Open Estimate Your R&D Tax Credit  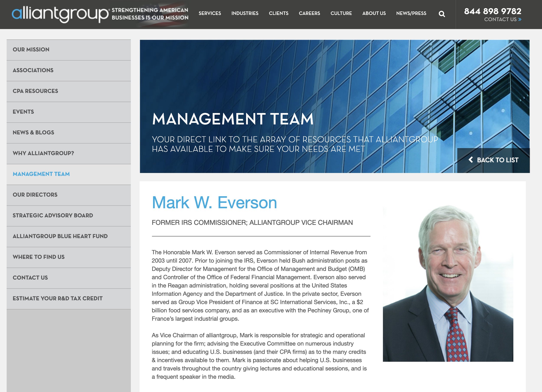point(69,299)
